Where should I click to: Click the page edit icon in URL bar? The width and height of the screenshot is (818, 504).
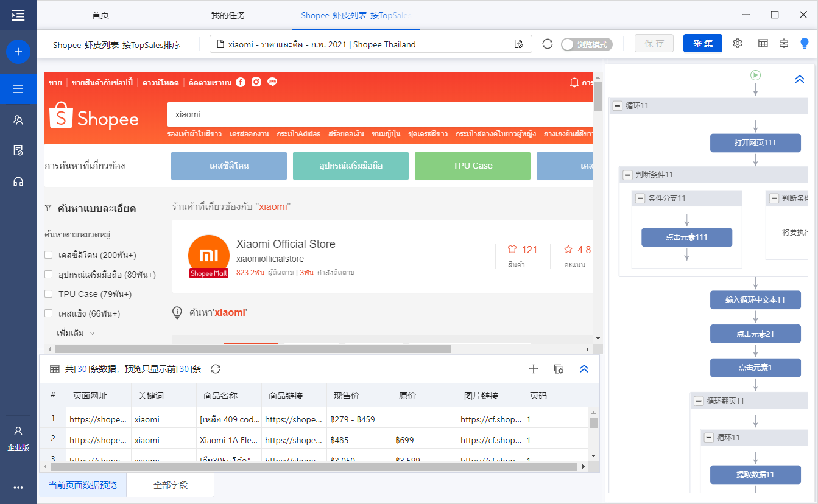(519, 44)
